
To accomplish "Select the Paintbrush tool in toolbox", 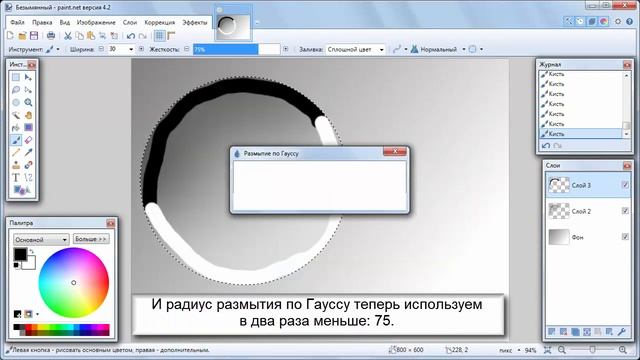I will (16, 140).
